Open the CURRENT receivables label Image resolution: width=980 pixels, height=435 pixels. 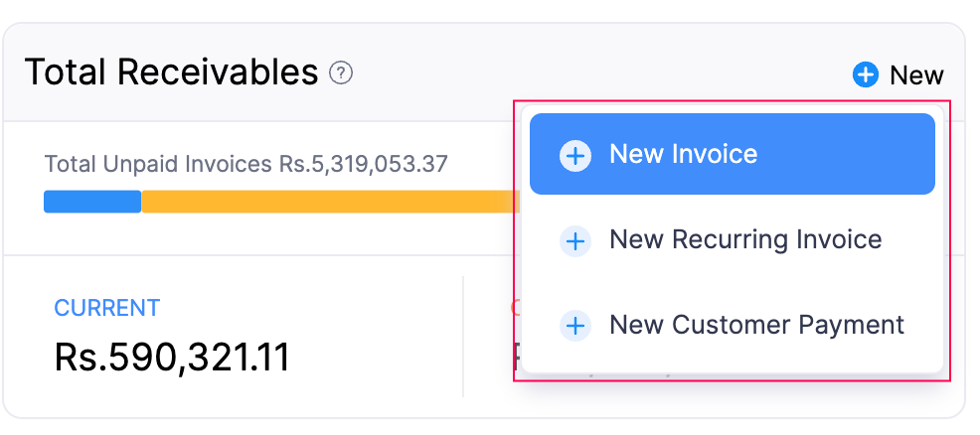pyautogui.click(x=106, y=308)
